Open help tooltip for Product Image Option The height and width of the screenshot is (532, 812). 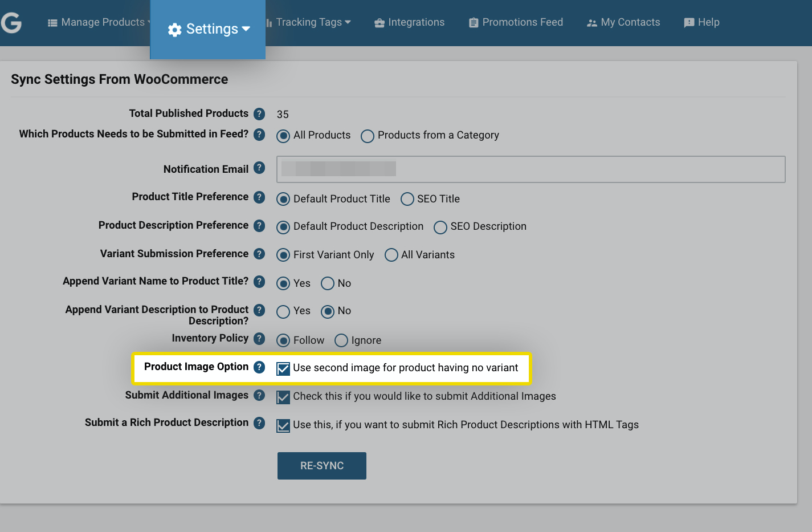coord(259,367)
